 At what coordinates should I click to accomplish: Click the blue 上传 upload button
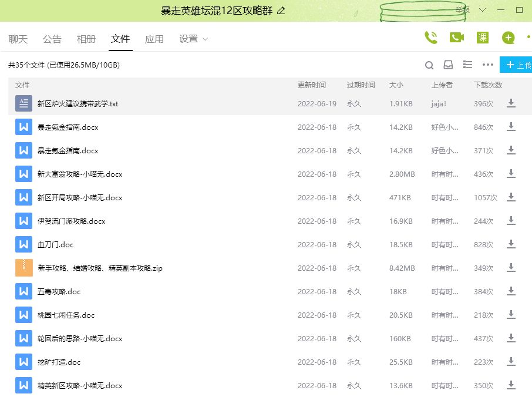point(517,65)
